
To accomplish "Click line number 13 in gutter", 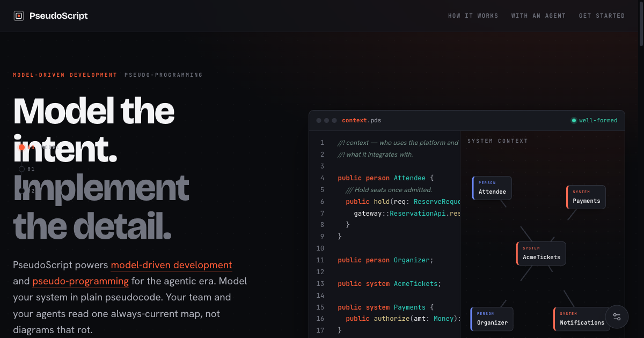I will (x=320, y=284).
